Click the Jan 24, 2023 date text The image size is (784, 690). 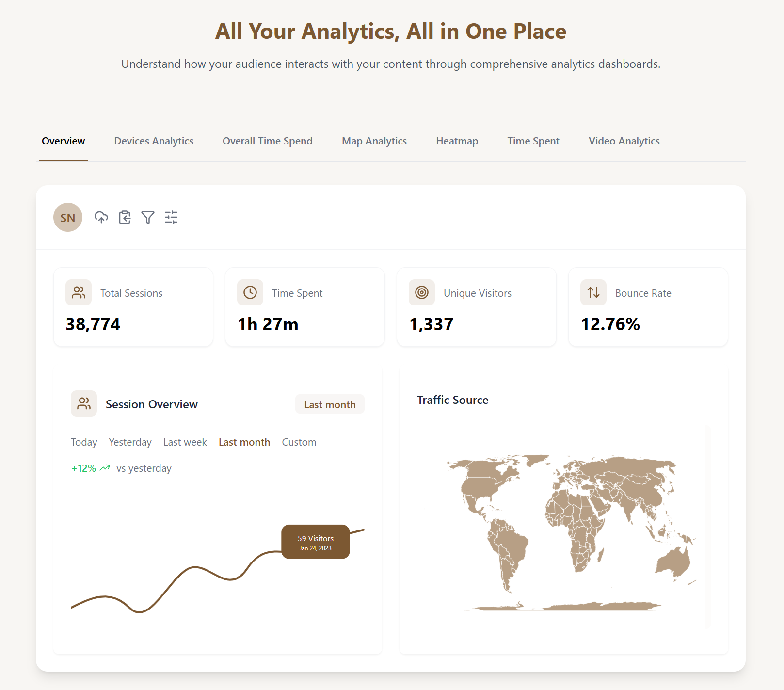click(316, 548)
